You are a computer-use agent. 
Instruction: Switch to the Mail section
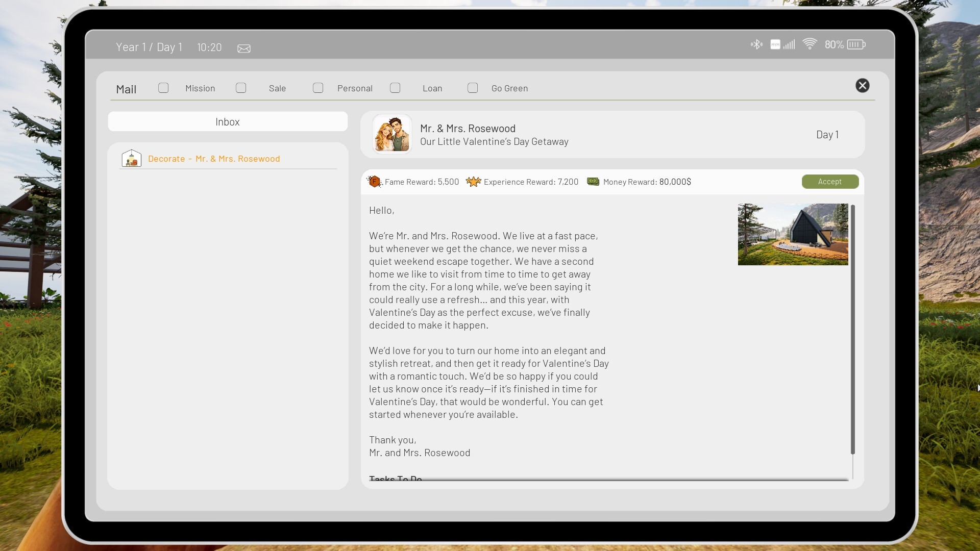pyautogui.click(x=126, y=88)
